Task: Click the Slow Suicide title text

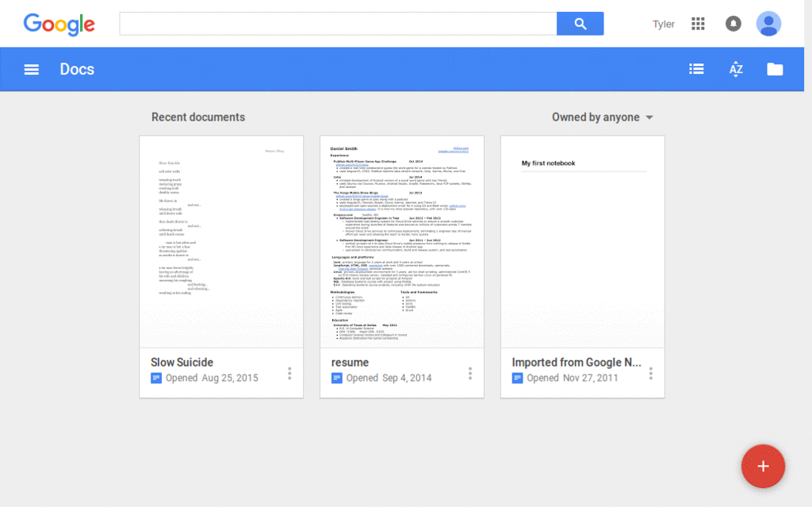Action: pos(182,363)
